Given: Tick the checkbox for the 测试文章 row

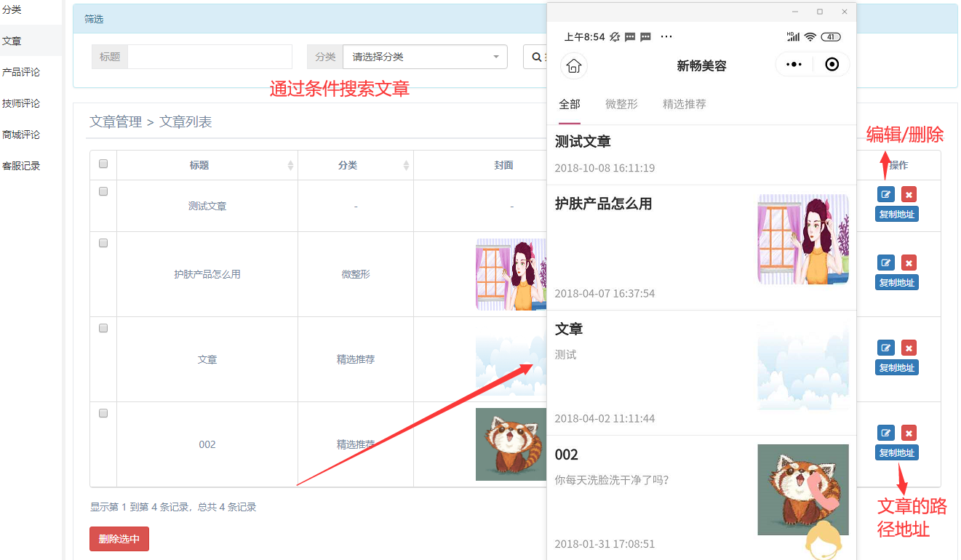Looking at the screenshot, I should point(103,191).
